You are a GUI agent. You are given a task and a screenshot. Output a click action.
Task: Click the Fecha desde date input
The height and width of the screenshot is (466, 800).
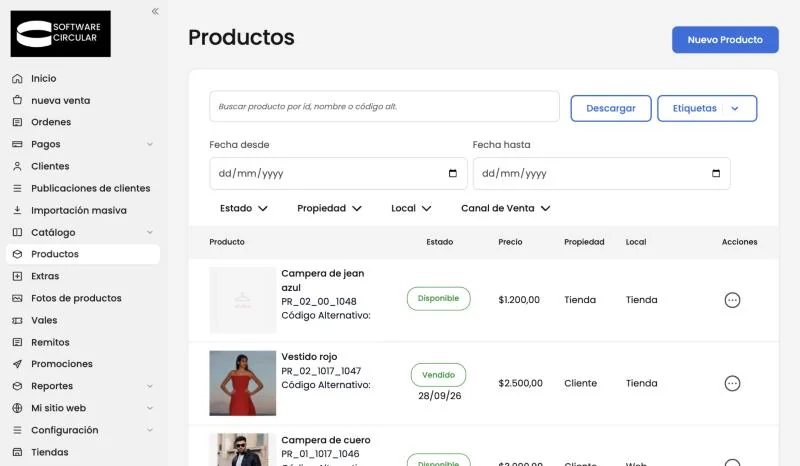pyautogui.click(x=338, y=174)
